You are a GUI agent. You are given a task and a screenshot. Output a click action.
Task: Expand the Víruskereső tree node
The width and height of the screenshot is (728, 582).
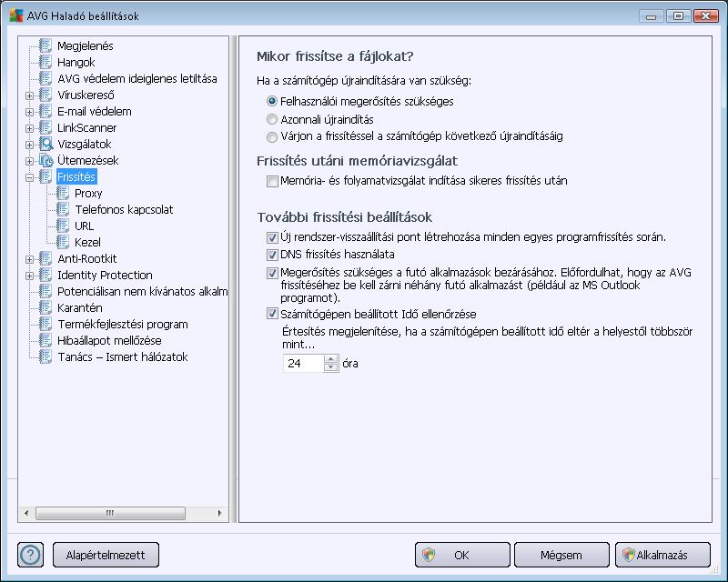pos(30,95)
